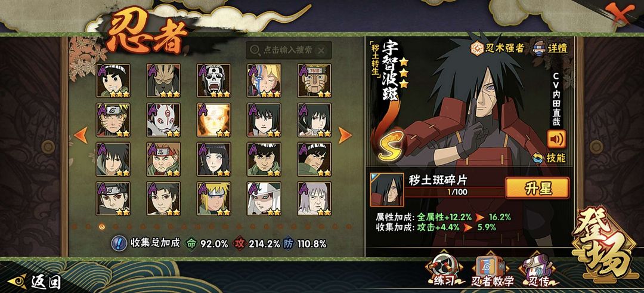This screenshot has height=293, width=644.
Task: Select the first page indicator dot
Action: pos(75,226)
